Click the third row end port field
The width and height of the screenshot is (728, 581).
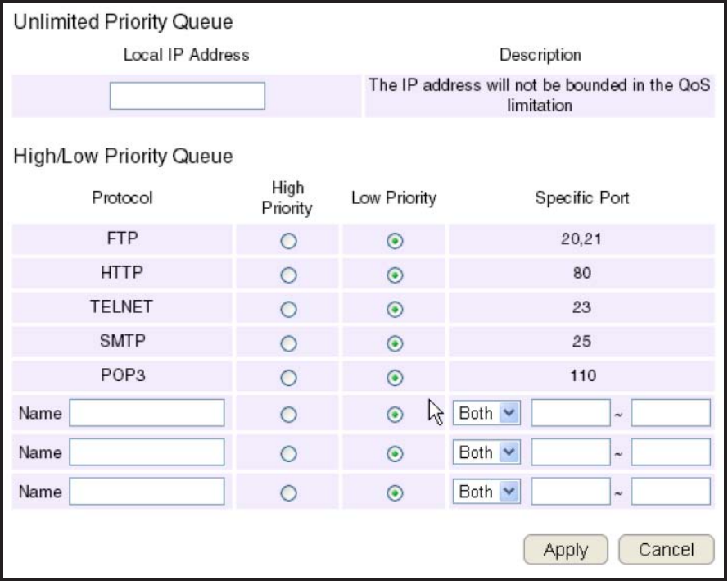671,492
